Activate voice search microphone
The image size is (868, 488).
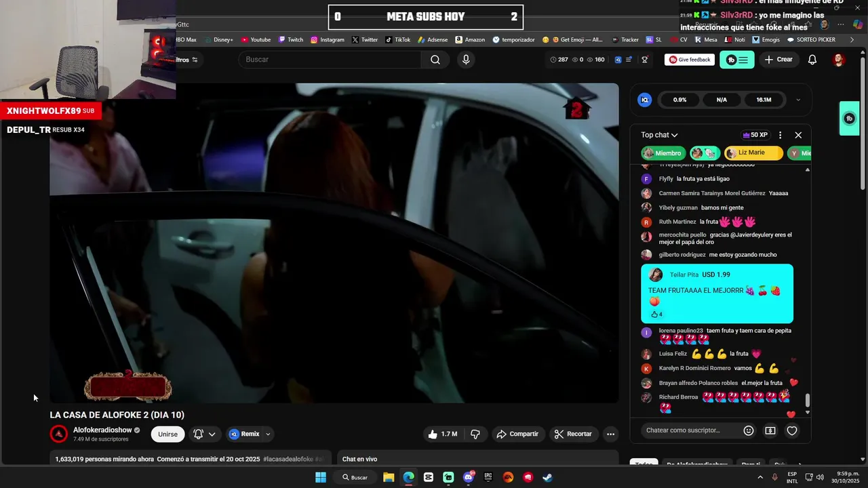[x=466, y=60]
